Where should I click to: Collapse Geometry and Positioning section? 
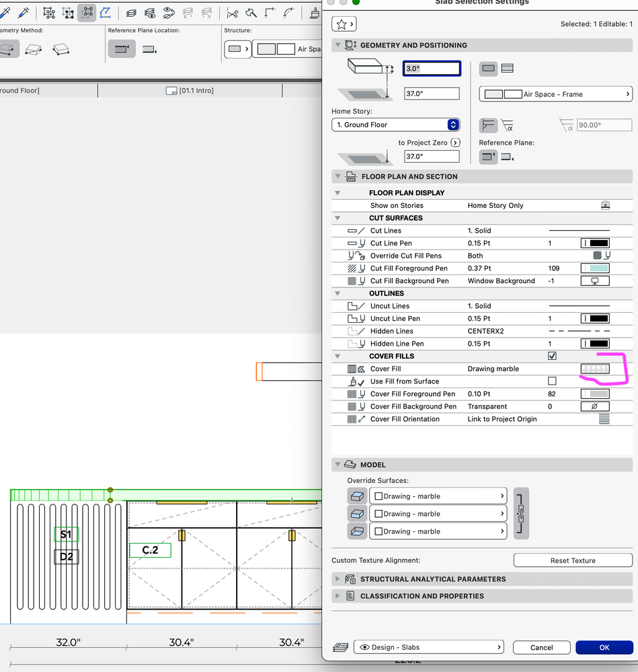point(338,45)
